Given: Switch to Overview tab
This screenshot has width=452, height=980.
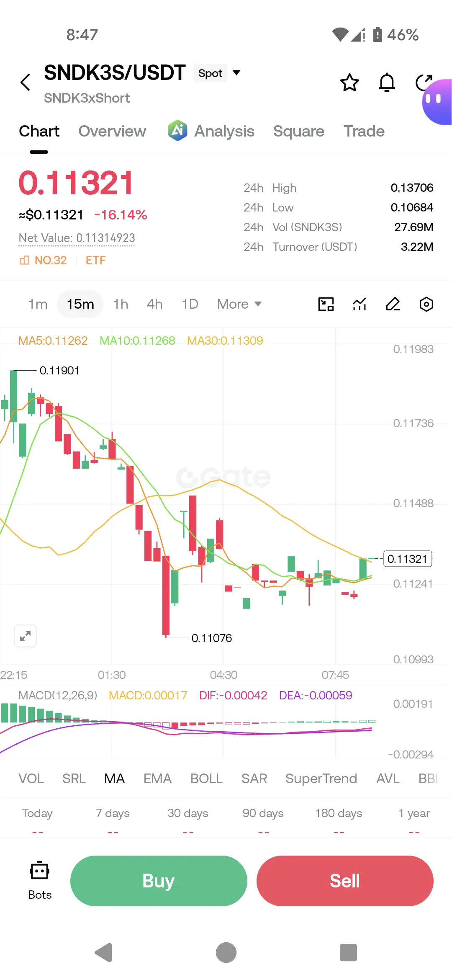Looking at the screenshot, I should click(x=112, y=131).
